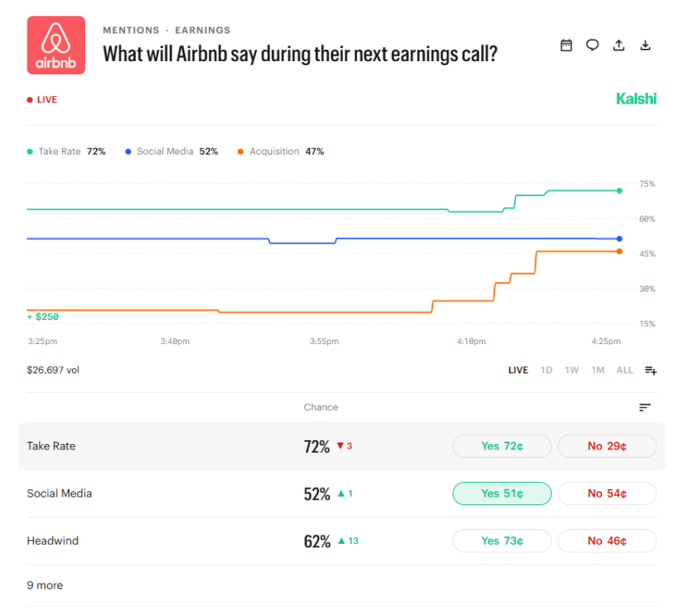Click the share upload icon
Image resolution: width=685 pixels, height=616 pixels.
(x=618, y=46)
